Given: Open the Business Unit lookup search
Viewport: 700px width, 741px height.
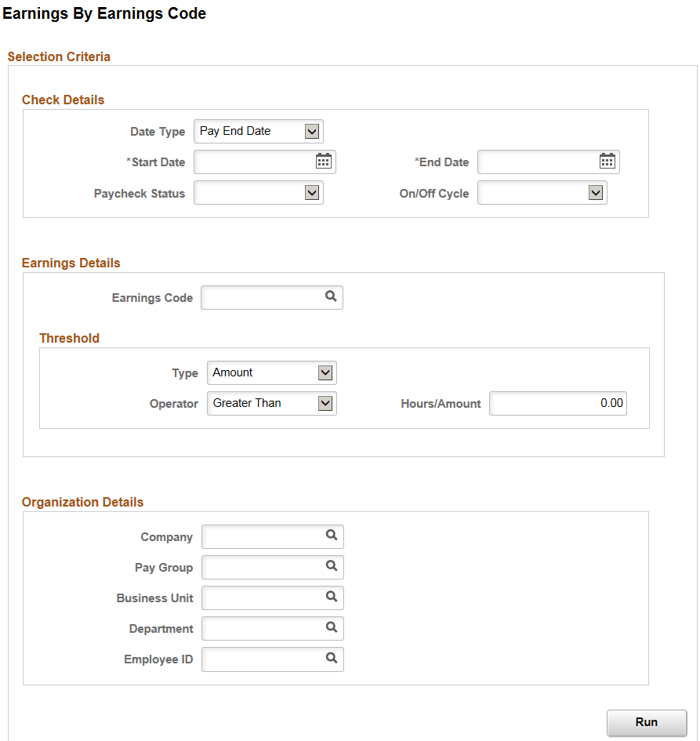Looking at the screenshot, I should [332, 598].
